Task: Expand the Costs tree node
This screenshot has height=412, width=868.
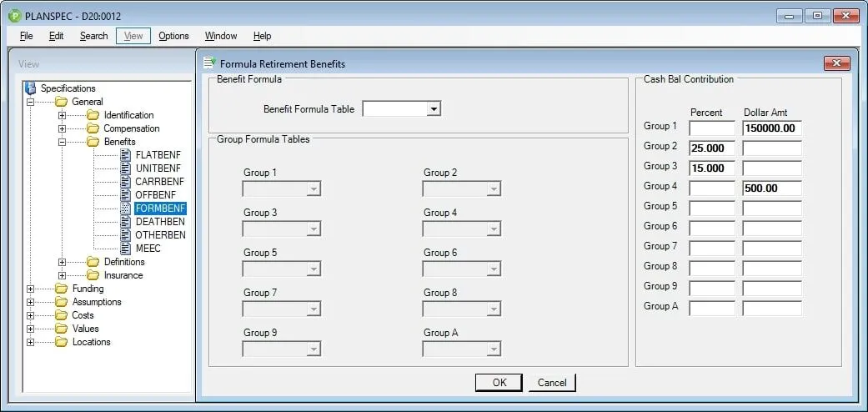Action: tap(30, 315)
